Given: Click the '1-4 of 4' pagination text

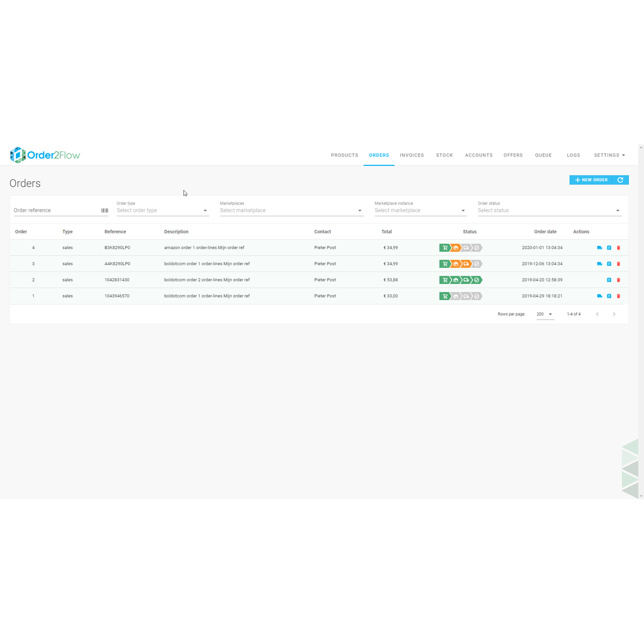Looking at the screenshot, I should point(574,314).
